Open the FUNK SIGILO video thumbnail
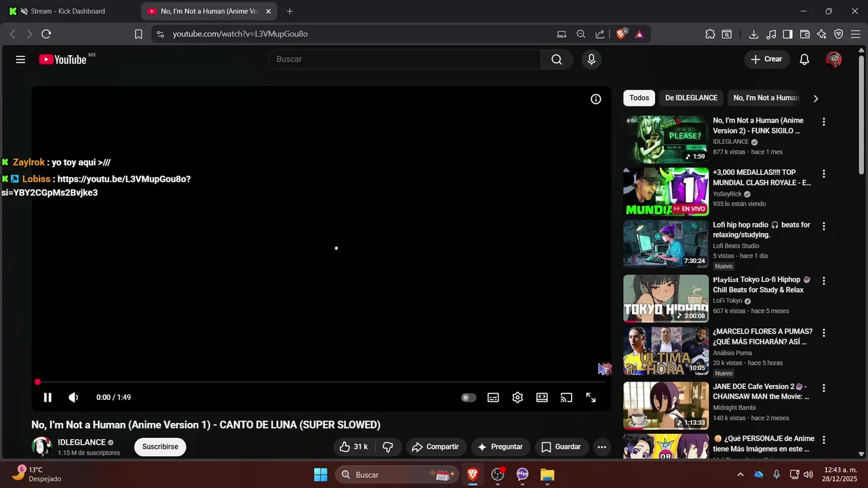The width and height of the screenshot is (868, 488). pos(666,140)
